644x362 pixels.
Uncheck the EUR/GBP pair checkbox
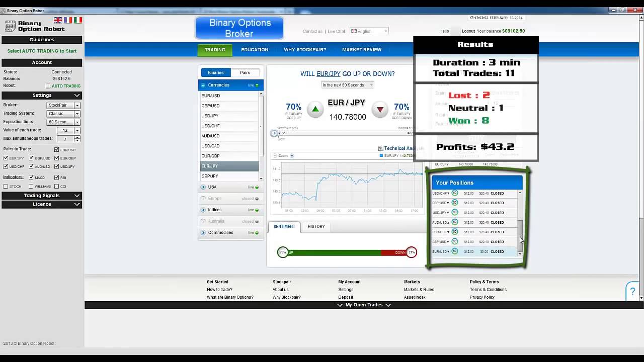pos(56,158)
